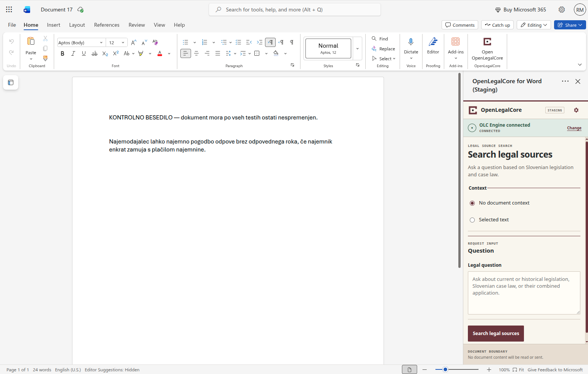Screen dimensions: 588x374
Task: Toggle Italic formatting
Action: click(73, 53)
